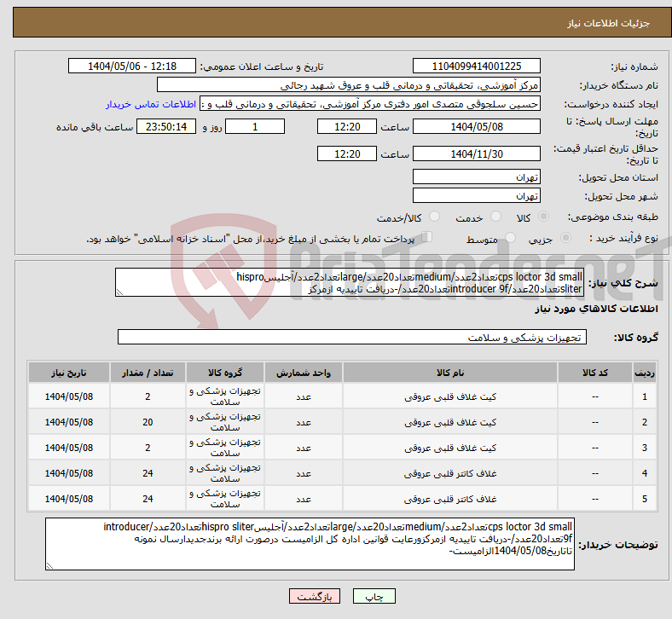
Task: Click row 2 item name کیت غلاف قلبی عروقی
Action: (x=450, y=422)
